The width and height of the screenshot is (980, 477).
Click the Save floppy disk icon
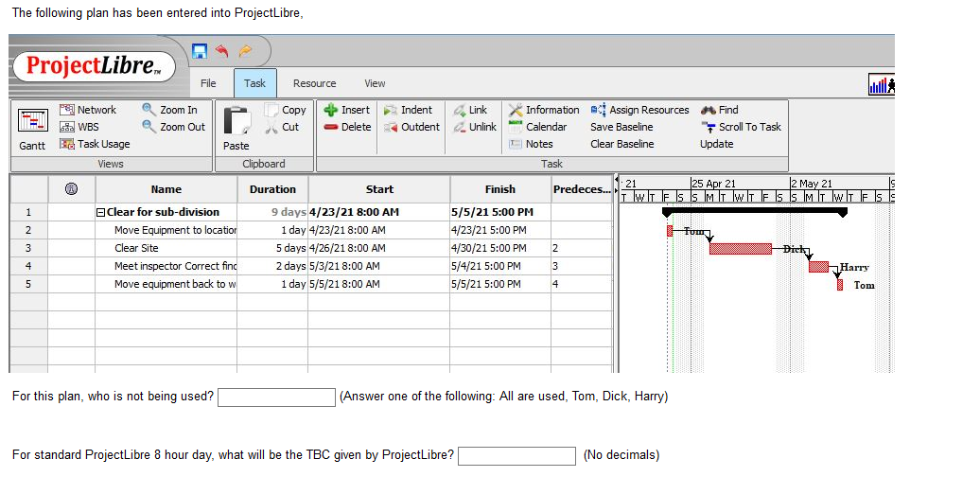pos(200,51)
